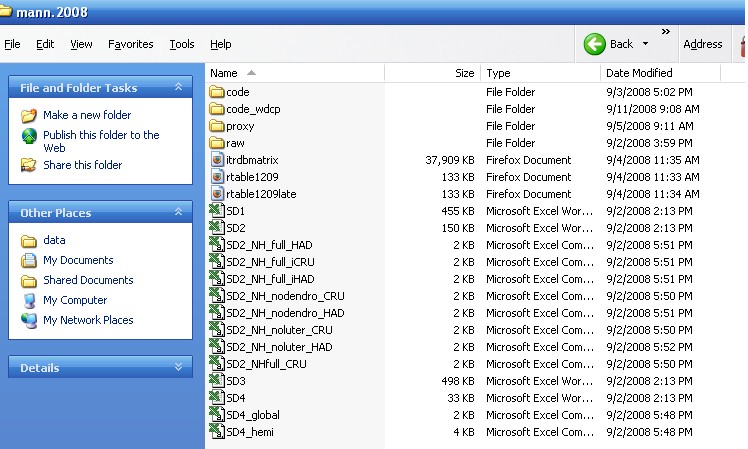
Task: Select the SD2_NH_noluter_HAD file icon
Action: tap(217, 347)
